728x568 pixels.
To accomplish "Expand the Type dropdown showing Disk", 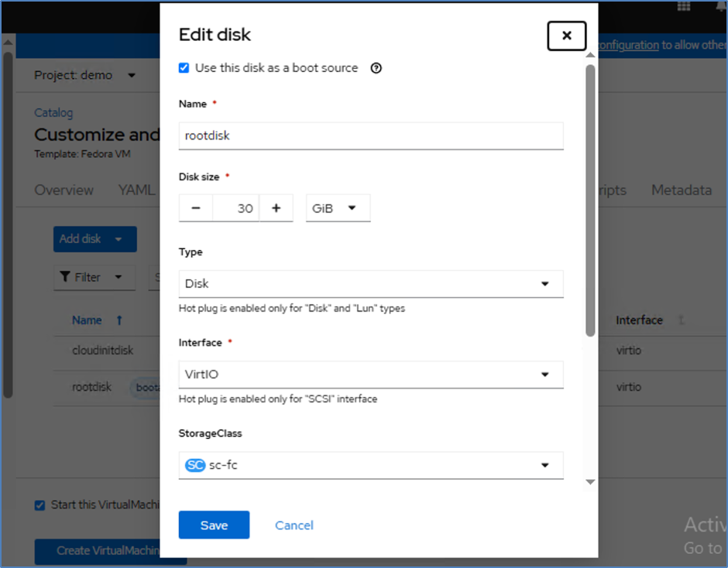I will 371,284.
